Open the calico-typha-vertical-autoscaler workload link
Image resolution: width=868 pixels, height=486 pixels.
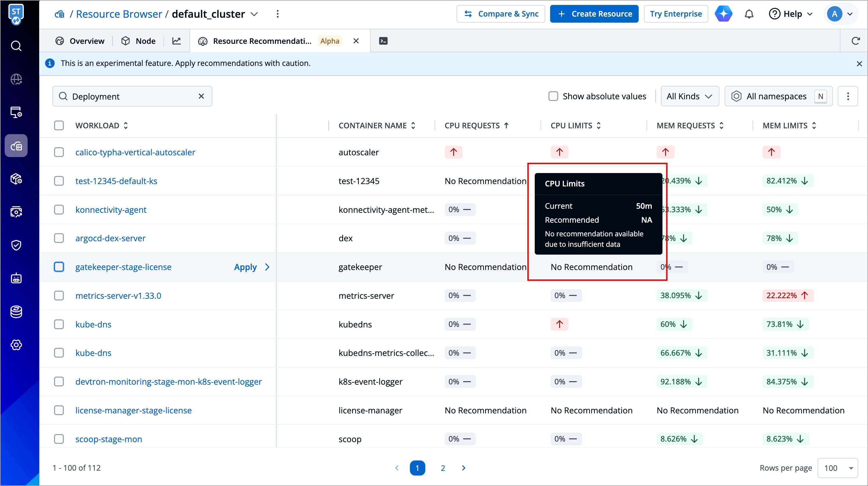135,152
